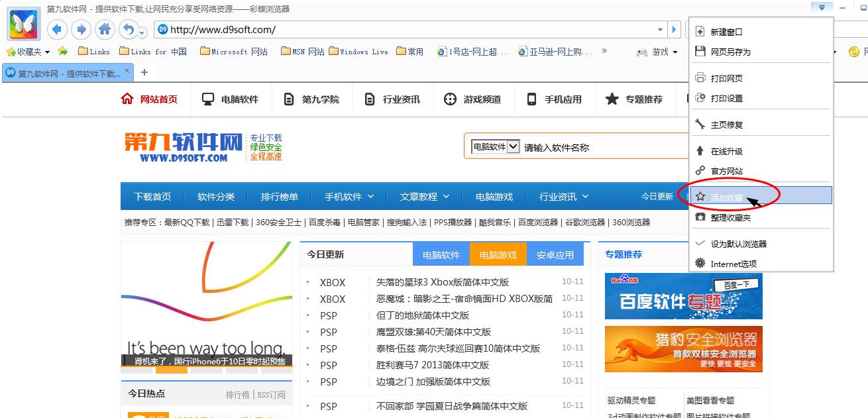Click the Forward navigation icon

81,29
